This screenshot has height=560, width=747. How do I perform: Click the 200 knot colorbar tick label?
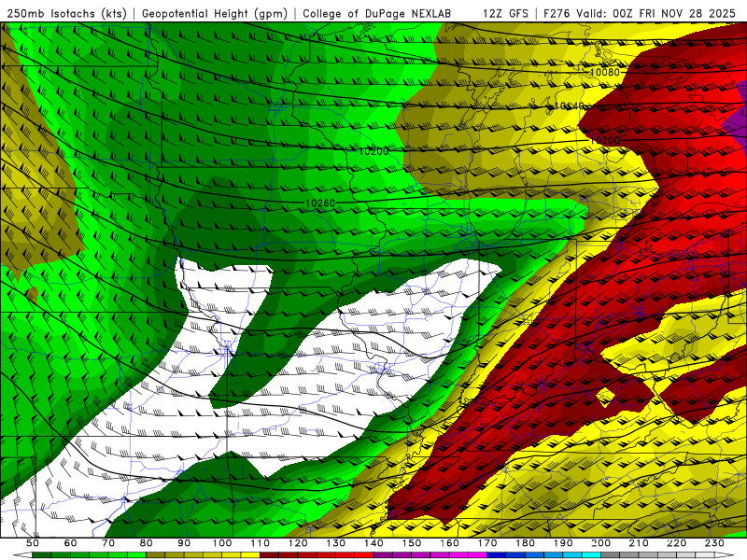(600, 543)
